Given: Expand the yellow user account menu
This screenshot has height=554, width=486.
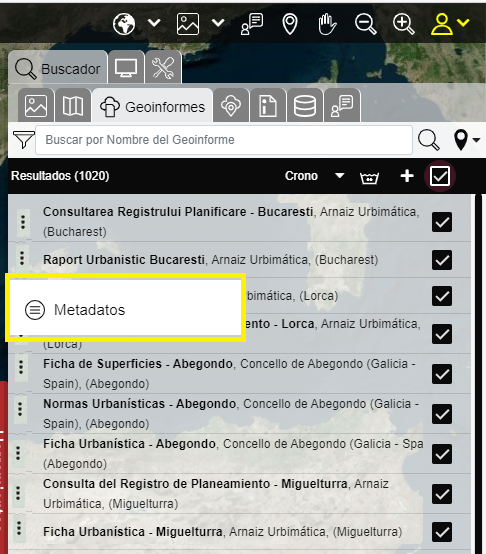Looking at the screenshot, I should (450, 24).
